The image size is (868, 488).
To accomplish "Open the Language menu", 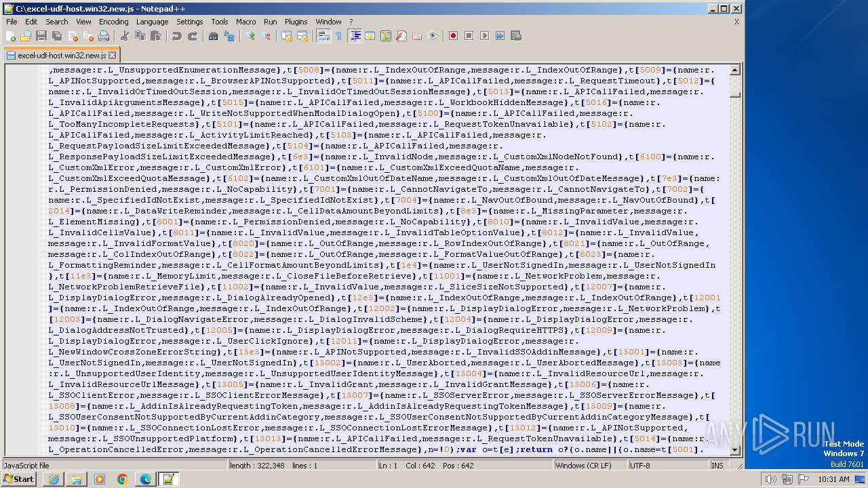I will click(152, 22).
